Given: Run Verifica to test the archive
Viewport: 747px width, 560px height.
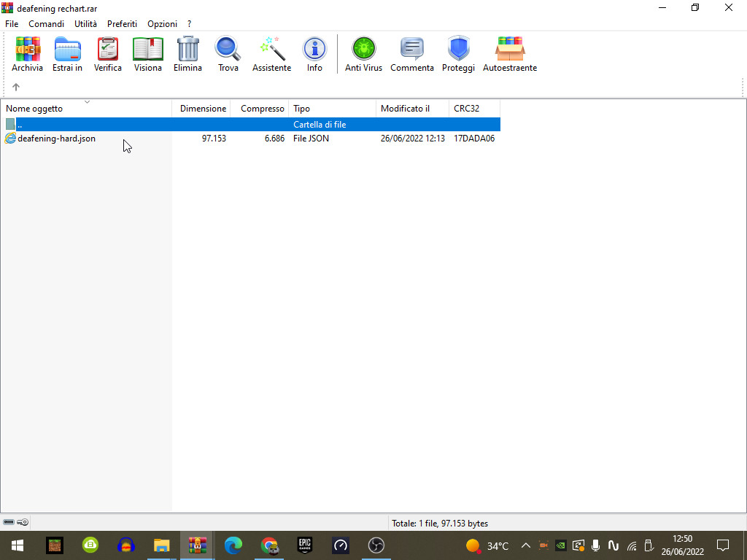Looking at the screenshot, I should click(108, 54).
